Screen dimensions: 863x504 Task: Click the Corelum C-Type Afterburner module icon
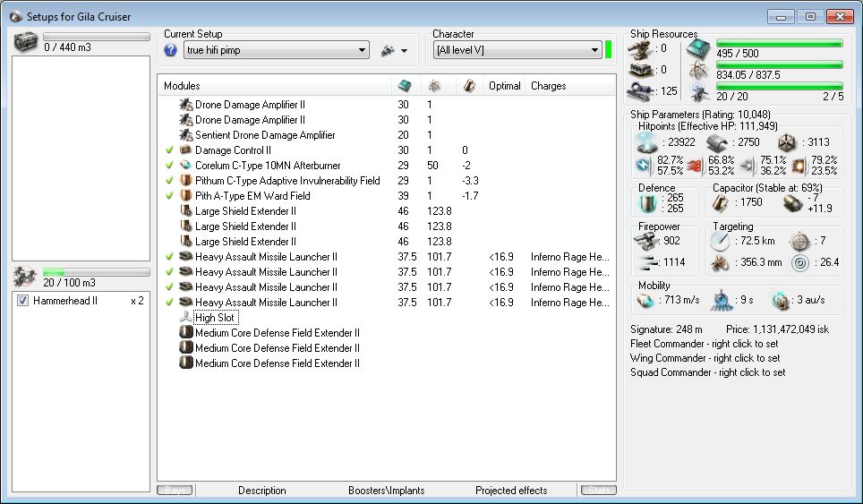(x=186, y=165)
